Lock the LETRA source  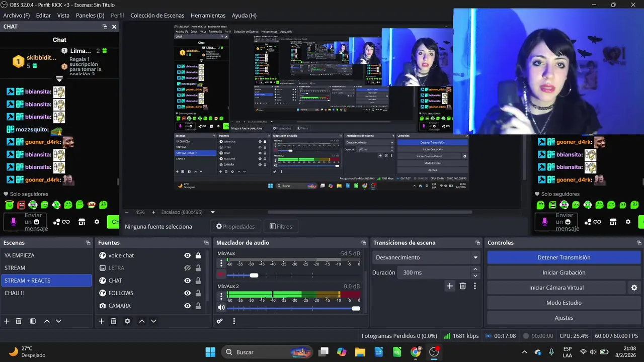[x=198, y=268]
